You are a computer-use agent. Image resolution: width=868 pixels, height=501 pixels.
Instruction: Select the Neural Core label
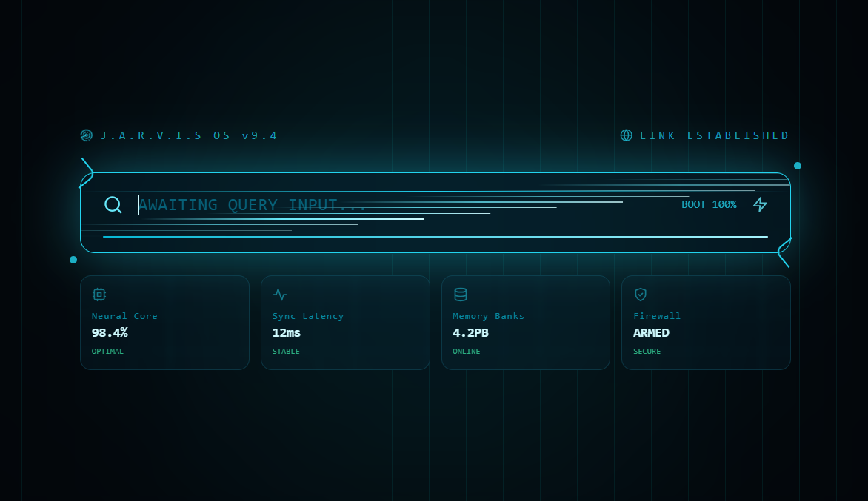click(124, 316)
